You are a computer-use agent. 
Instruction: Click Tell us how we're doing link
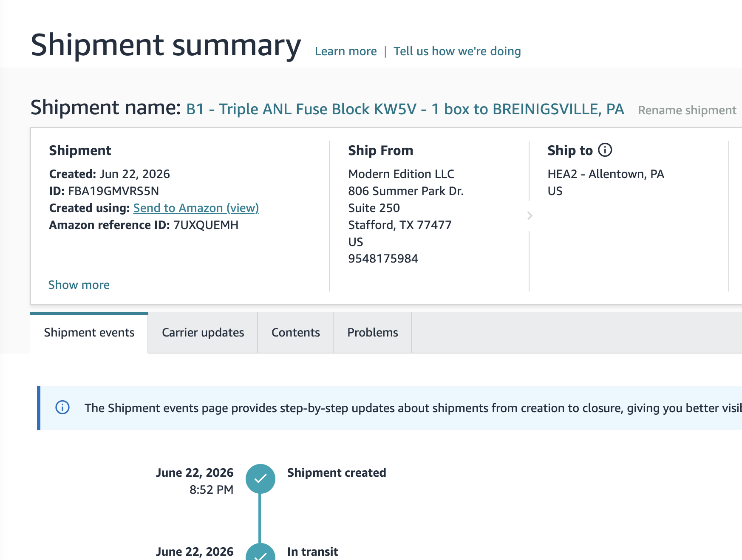click(x=457, y=51)
